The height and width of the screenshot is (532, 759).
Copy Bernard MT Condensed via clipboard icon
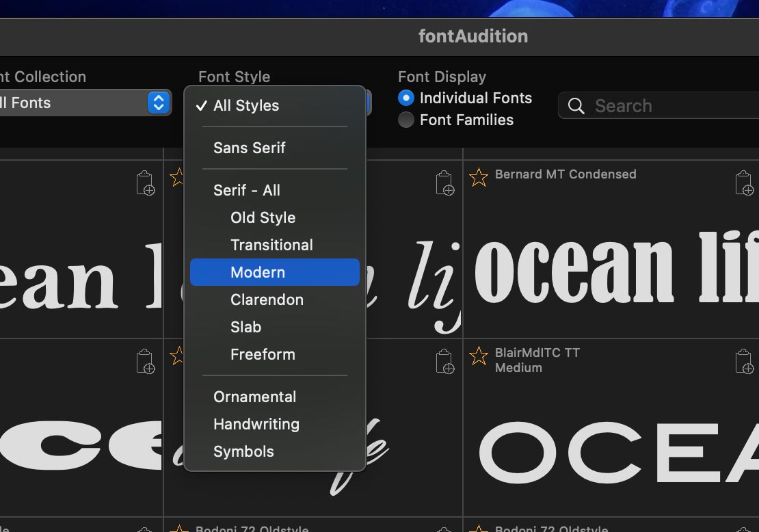(743, 183)
